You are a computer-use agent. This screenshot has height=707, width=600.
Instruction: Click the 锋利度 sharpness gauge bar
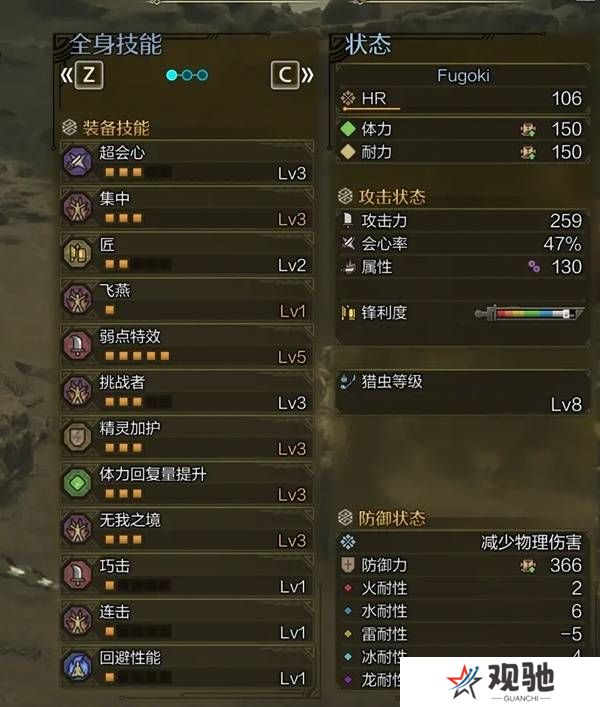(x=530, y=313)
